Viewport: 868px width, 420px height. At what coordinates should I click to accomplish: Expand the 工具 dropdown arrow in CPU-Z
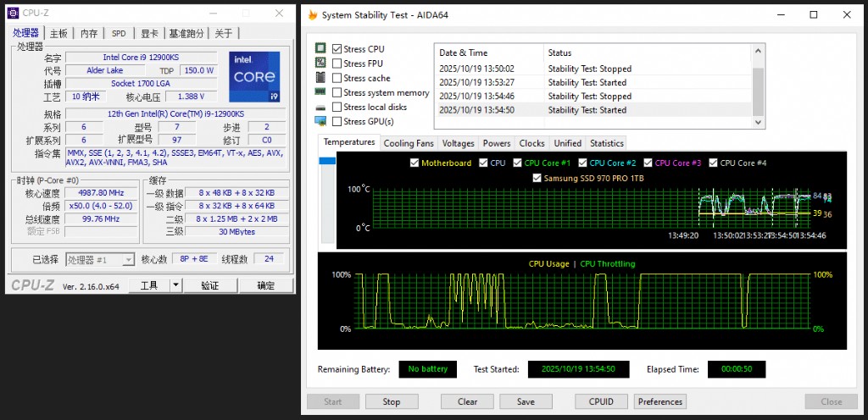[175, 286]
